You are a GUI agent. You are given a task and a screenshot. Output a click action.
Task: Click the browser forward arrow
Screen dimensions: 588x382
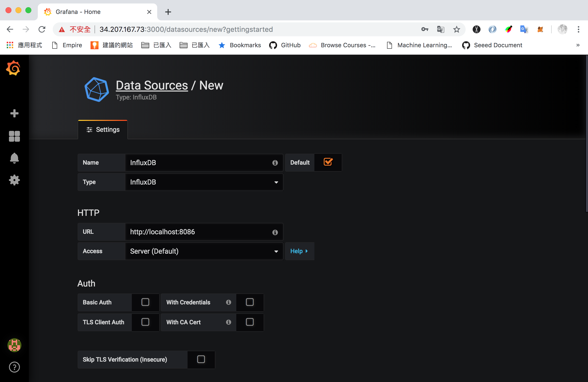(x=26, y=29)
